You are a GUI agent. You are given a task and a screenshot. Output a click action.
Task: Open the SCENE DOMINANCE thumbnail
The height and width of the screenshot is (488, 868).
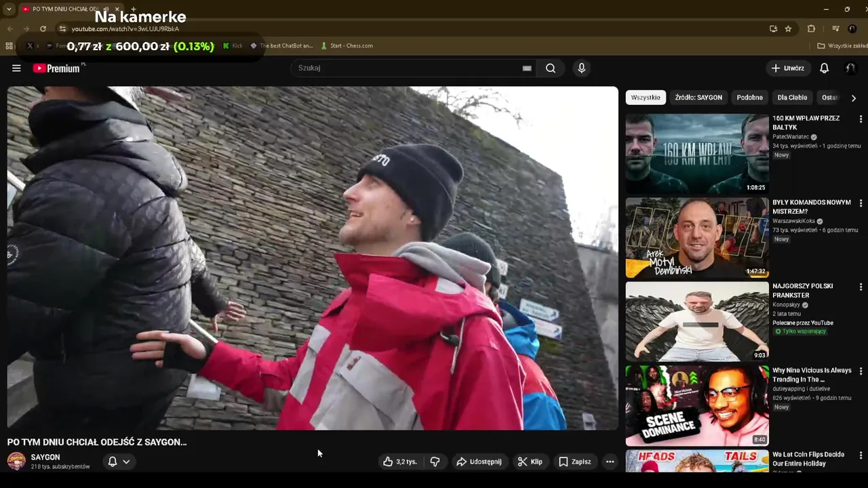(697, 406)
